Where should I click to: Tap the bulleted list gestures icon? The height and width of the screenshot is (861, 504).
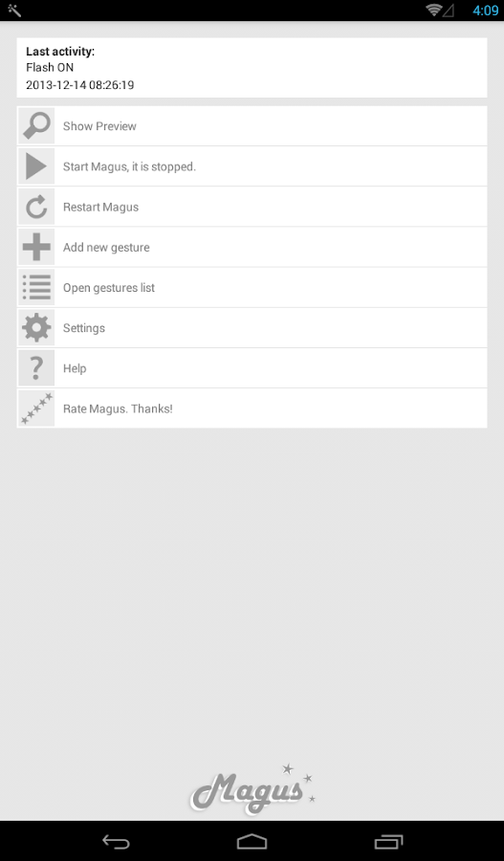coord(36,287)
